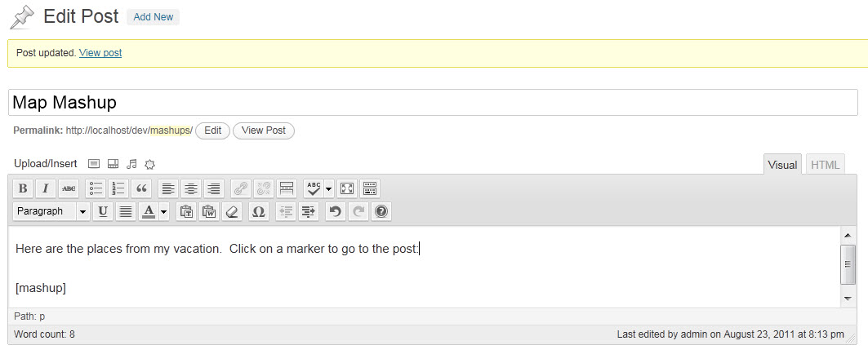Screen dimensions: 868x354
Task: Expand the text color picker arrow
Action: click(164, 211)
